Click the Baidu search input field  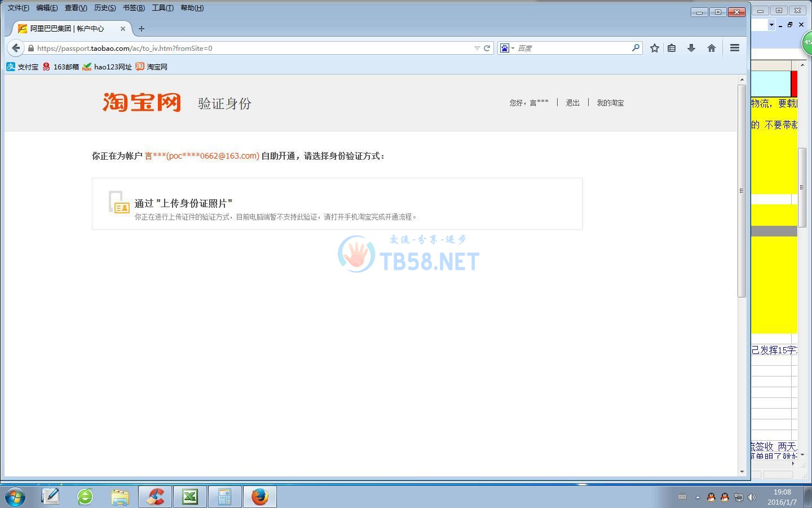pyautogui.click(x=572, y=48)
